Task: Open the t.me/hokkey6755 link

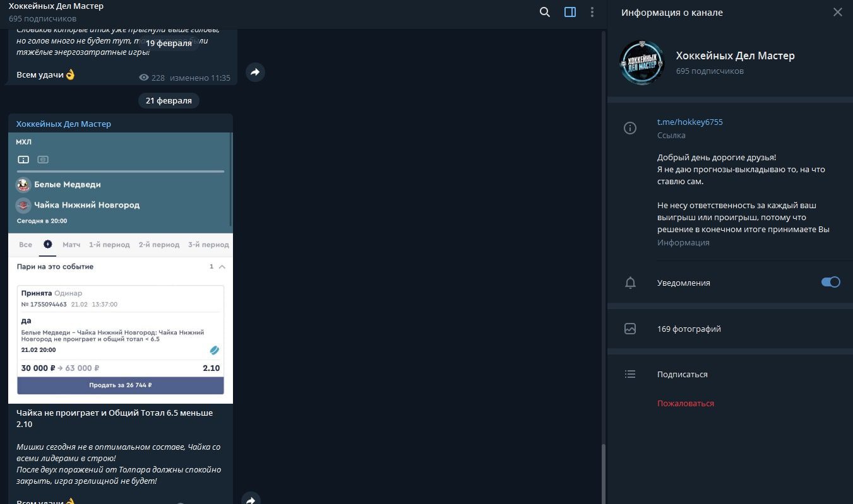Action: 689,122
